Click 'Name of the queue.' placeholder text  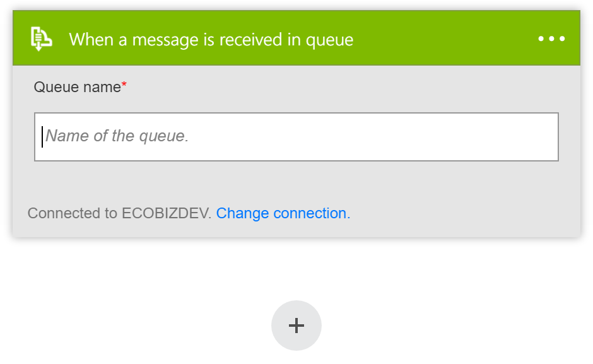coord(117,136)
